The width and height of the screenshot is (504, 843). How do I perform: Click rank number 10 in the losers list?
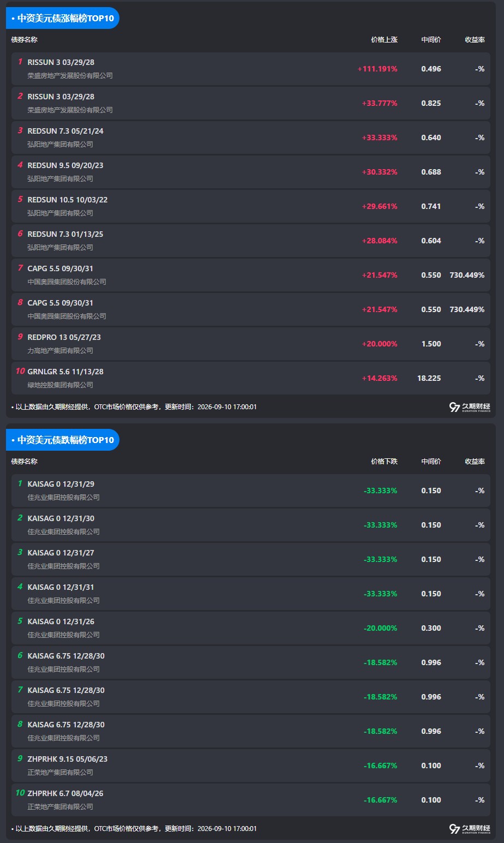(20, 793)
